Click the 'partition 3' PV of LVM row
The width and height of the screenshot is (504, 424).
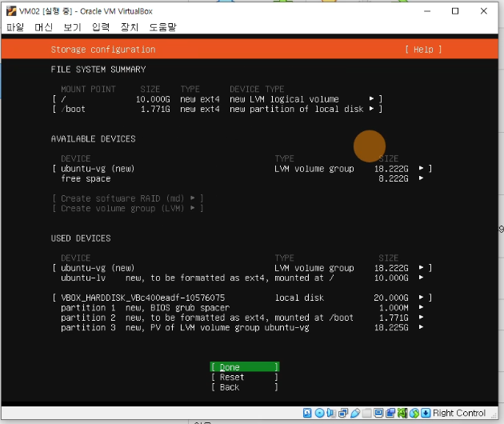tap(242, 327)
